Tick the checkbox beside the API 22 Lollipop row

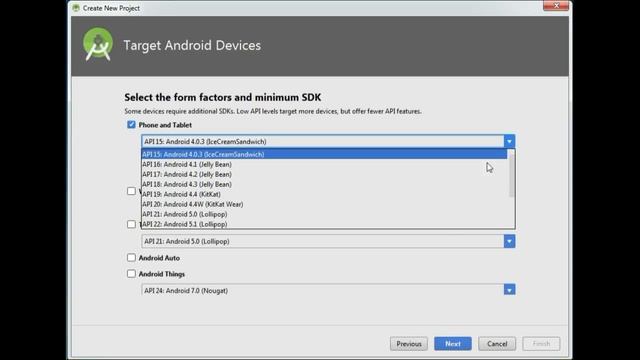point(131,224)
